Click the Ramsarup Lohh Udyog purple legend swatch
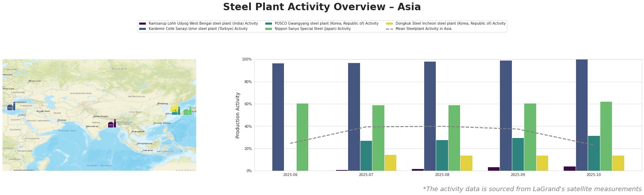The height and width of the screenshot is (195, 644). pos(142,24)
